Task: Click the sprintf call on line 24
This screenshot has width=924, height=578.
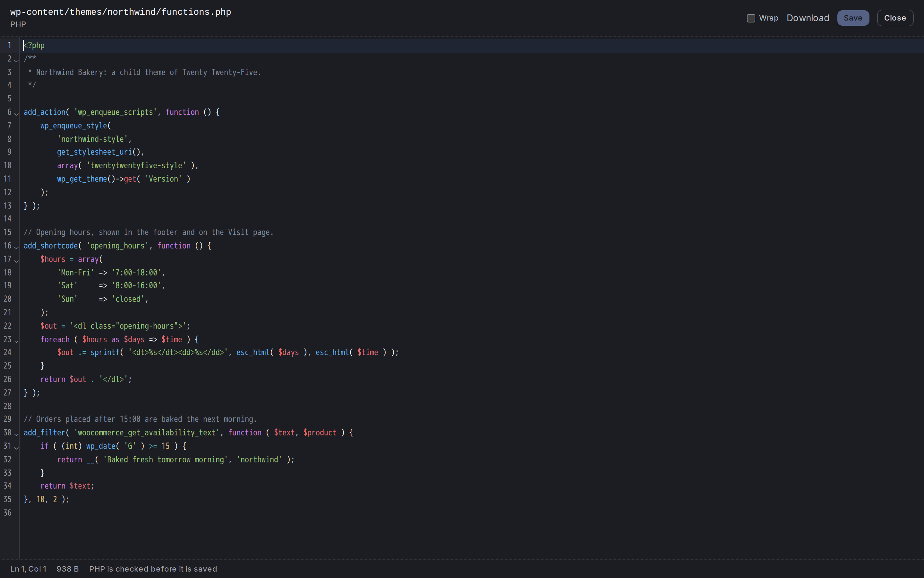Action: click(105, 353)
